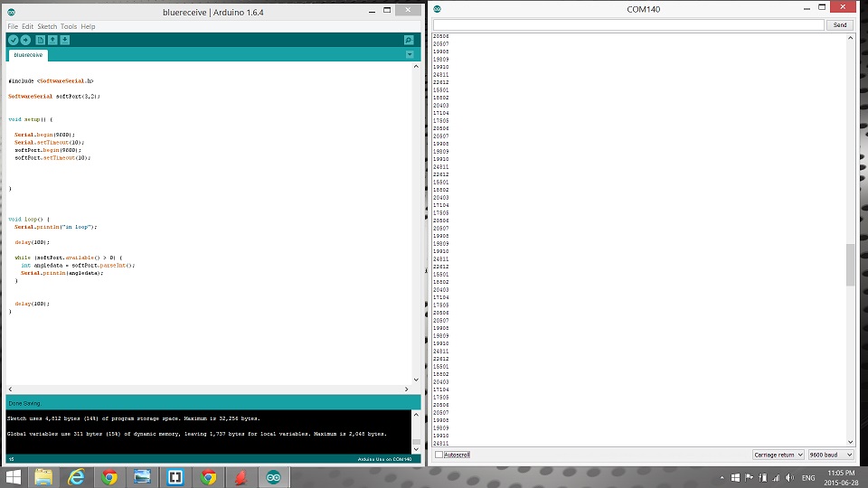This screenshot has width=868, height=488.
Task: Open the Sketch menu
Action: coord(47,26)
